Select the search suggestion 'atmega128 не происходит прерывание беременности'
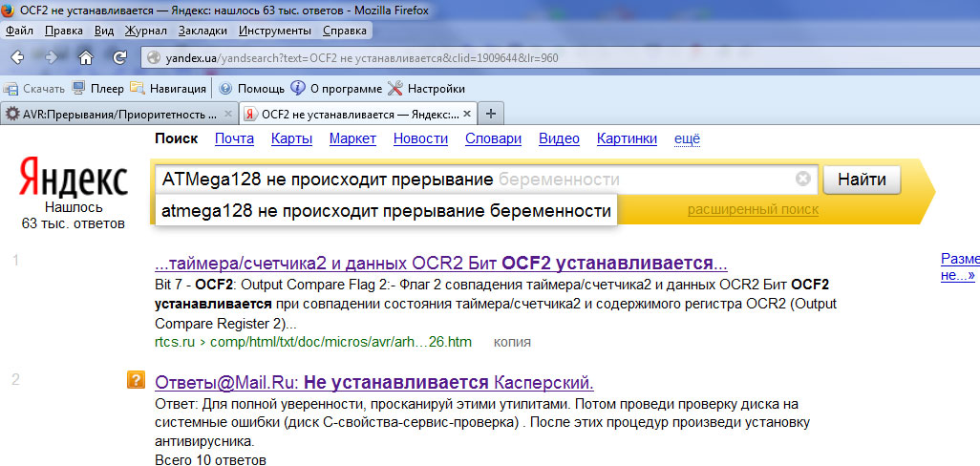 coord(386,210)
